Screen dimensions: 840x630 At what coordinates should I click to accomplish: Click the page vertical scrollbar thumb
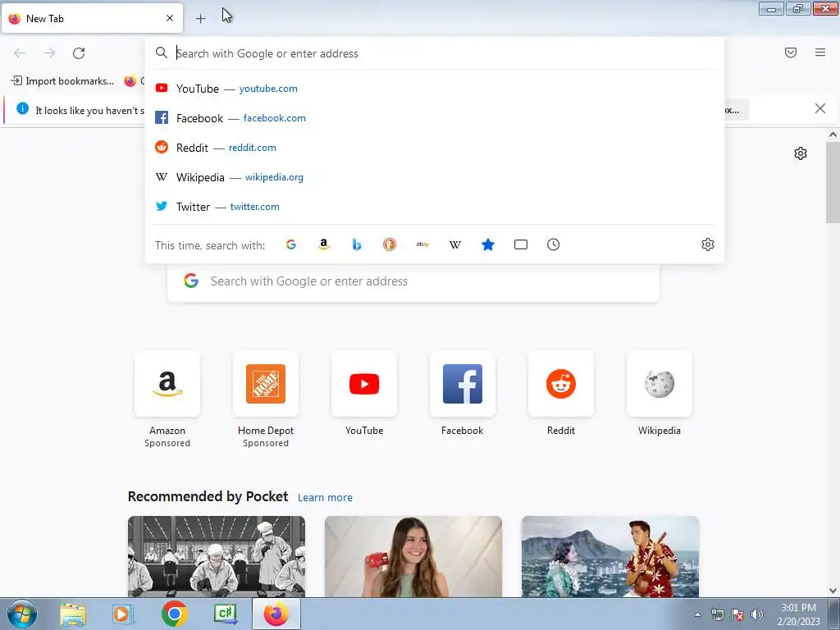coord(833,183)
